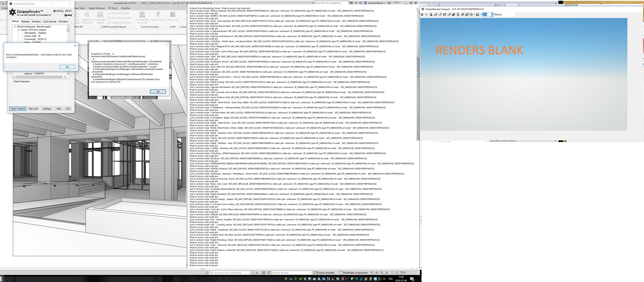
Task: Click the Open Viewport button
Action: (18, 109)
